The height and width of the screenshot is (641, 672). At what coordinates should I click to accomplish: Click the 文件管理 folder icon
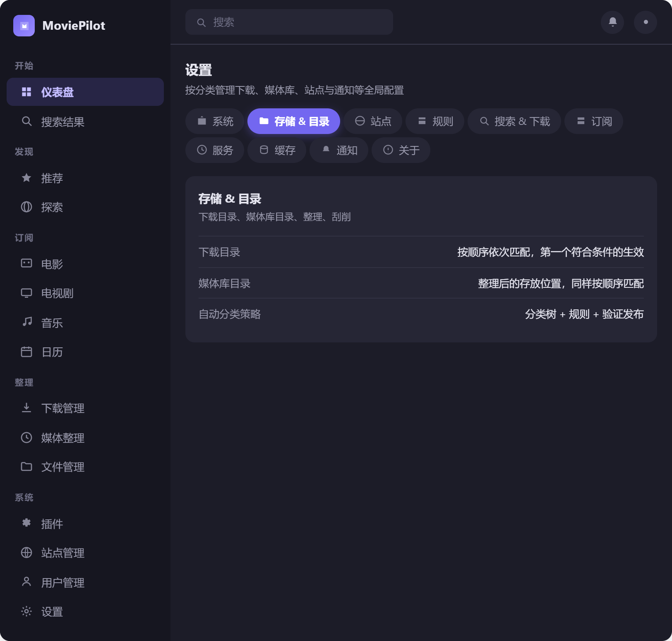pos(26,466)
